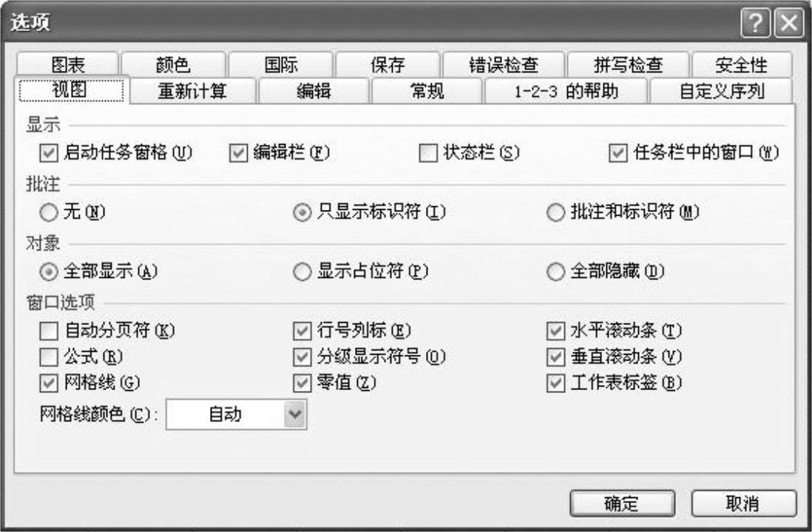Enable the 状态栏 checkbox
The width and height of the screenshot is (812, 532).
pyautogui.click(x=427, y=153)
